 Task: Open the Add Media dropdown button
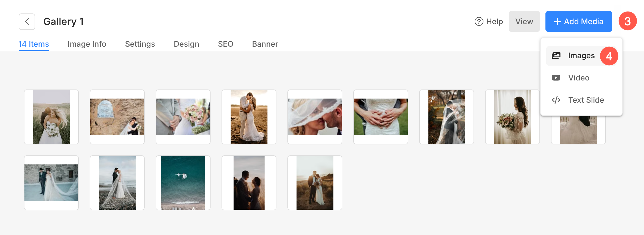pyautogui.click(x=578, y=21)
